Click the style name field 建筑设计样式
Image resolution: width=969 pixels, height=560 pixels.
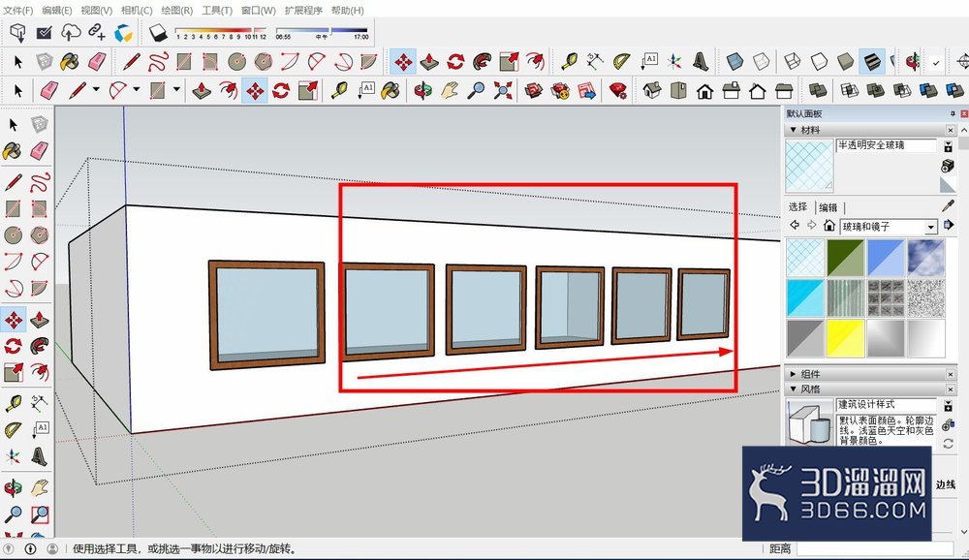click(886, 405)
